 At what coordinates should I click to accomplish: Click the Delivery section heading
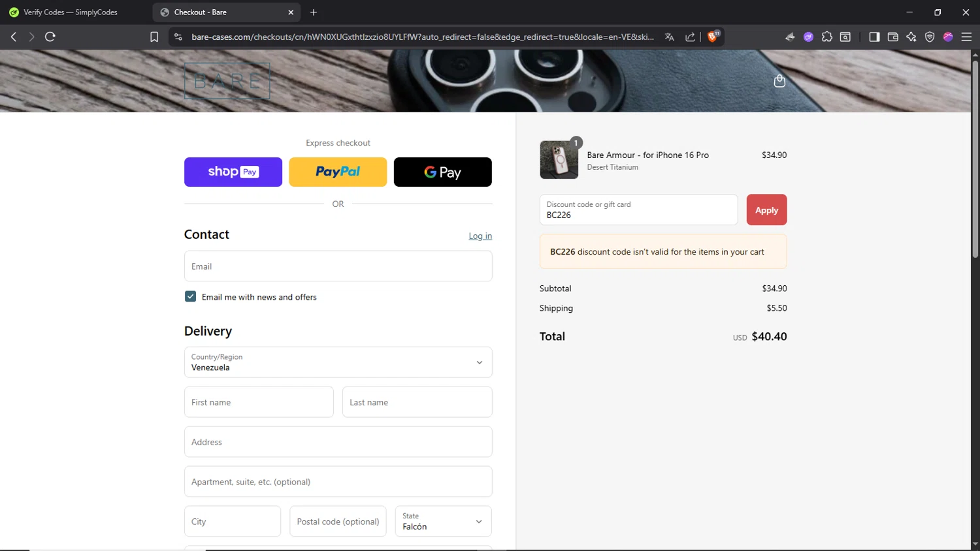pyautogui.click(x=208, y=331)
